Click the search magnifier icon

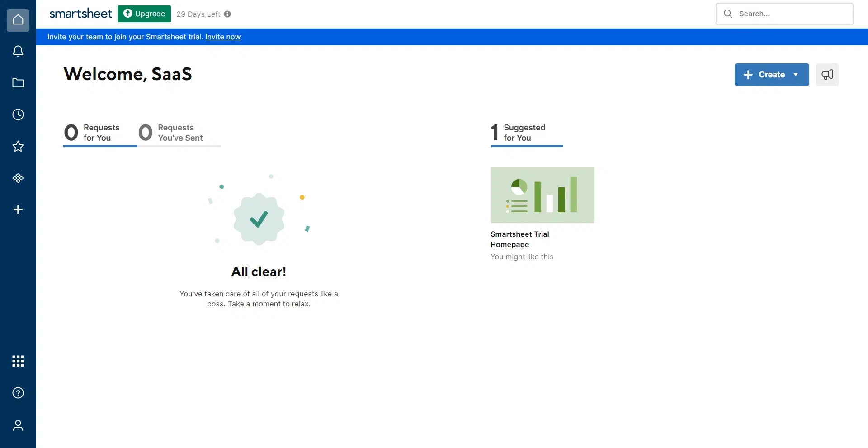click(x=728, y=14)
